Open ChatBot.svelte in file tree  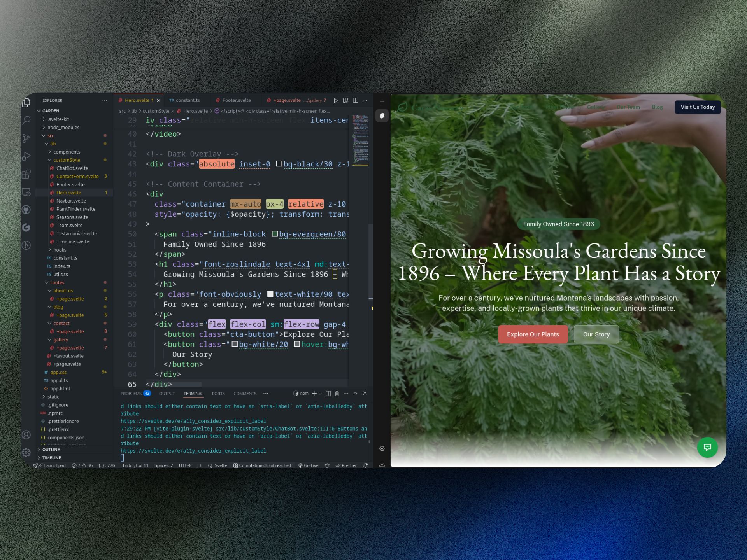coord(72,168)
